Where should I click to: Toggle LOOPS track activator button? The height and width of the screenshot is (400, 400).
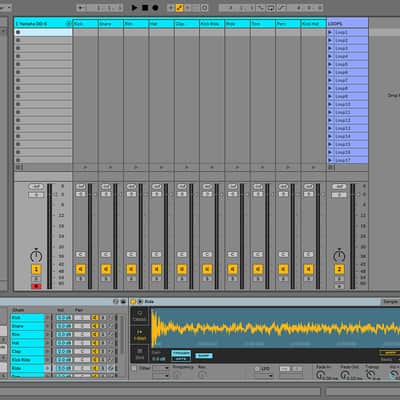point(339,269)
